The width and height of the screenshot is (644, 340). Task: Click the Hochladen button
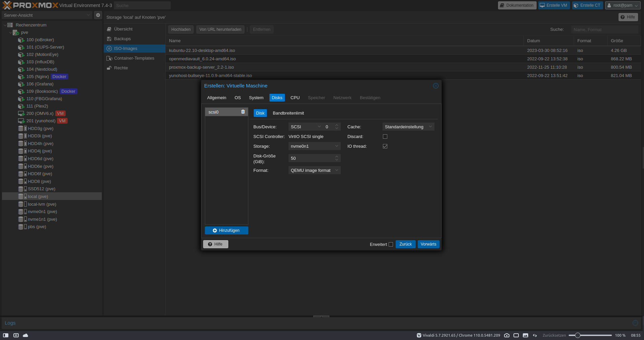coord(181,29)
